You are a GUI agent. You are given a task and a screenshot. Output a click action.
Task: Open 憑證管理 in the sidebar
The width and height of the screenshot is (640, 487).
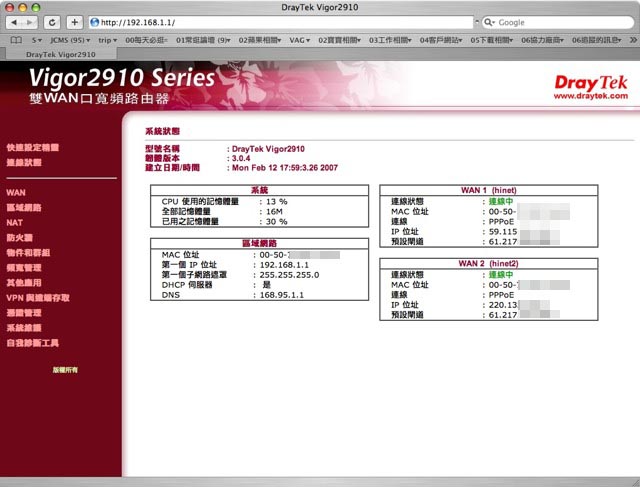click(x=24, y=313)
